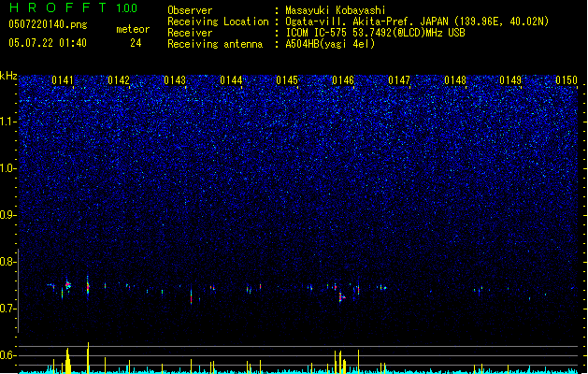Click the 0.7 kHz axis label
Viewport: 588px width, 374px height.
click(x=8, y=309)
